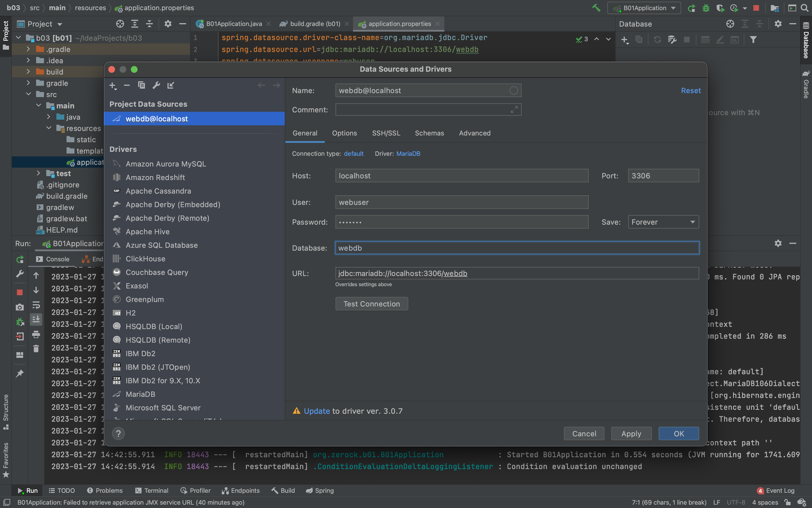Expand the build folder in project tree
The height and width of the screenshot is (508, 812).
tap(28, 72)
